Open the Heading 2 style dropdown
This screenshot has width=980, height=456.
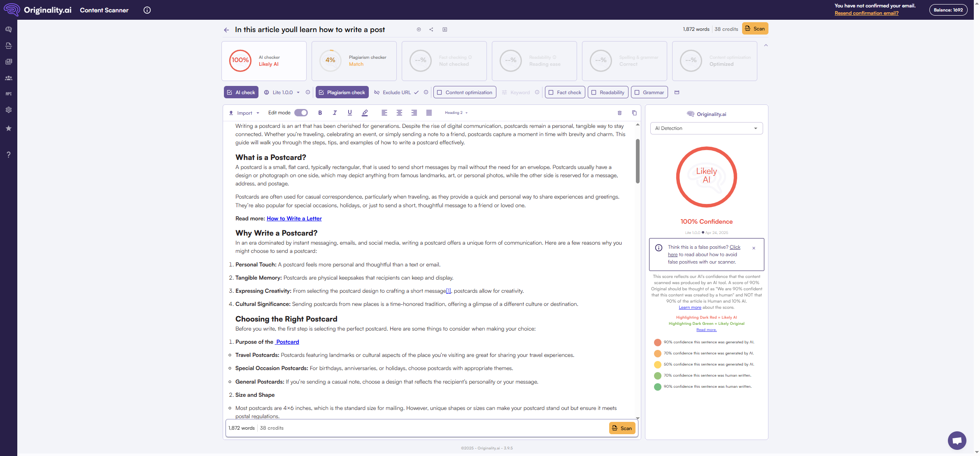[x=456, y=113]
